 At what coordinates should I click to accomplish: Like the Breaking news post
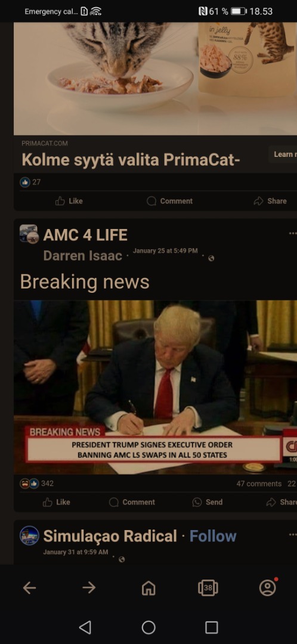57,502
